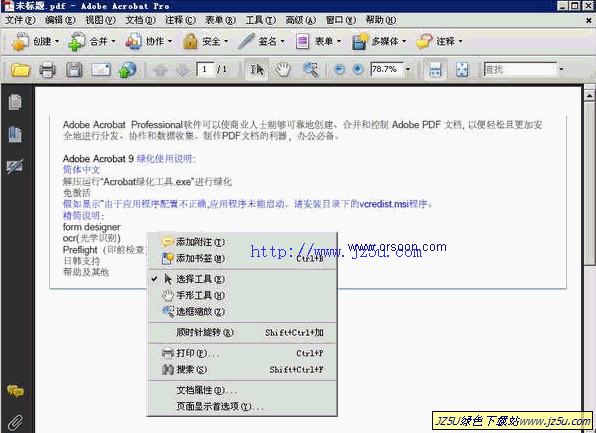Open the 工具(T) menu
The width and height of the screenshot is (596, 433).
pos(260,20)
